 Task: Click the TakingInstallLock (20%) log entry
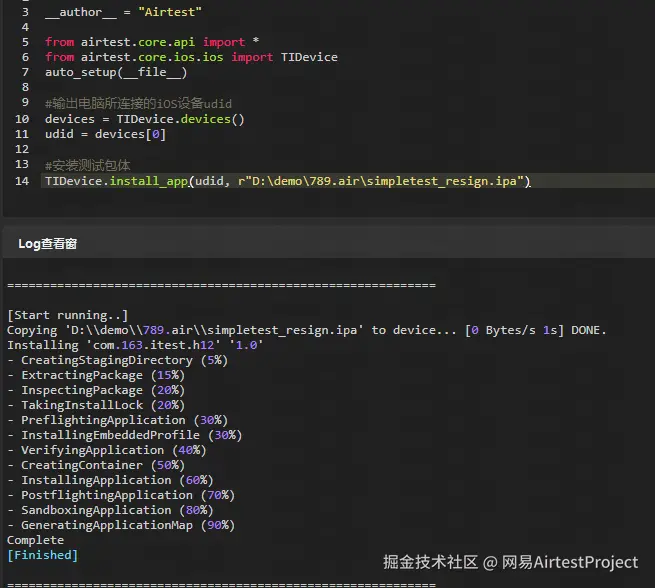point(96,405)
